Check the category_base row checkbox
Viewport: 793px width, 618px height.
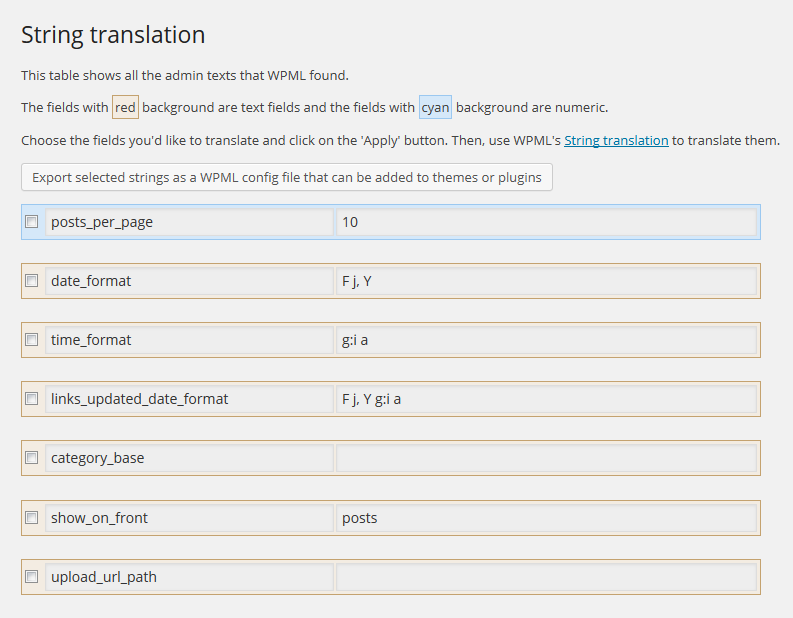tap(32, 458)
